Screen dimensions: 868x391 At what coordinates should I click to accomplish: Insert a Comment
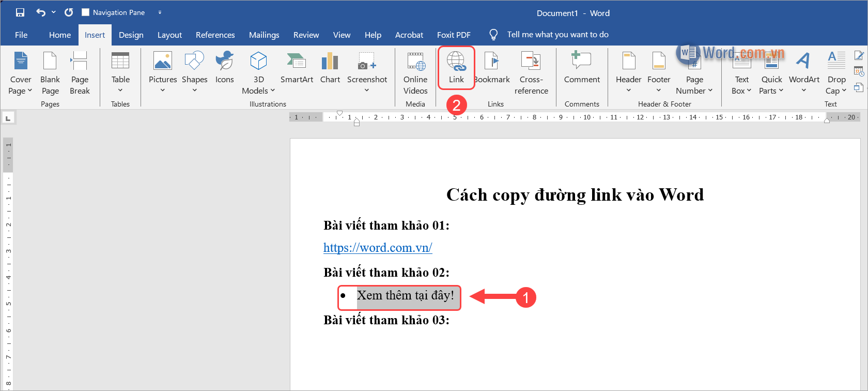click(582, 67)
